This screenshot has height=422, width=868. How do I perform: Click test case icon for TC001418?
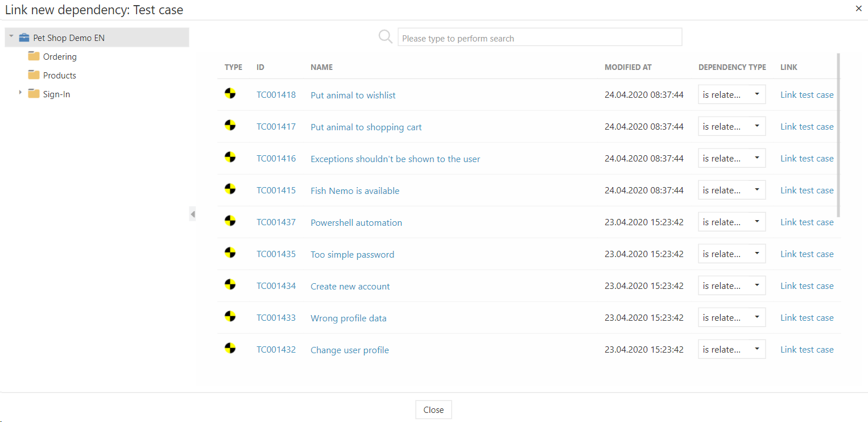(x=230, y=94)
